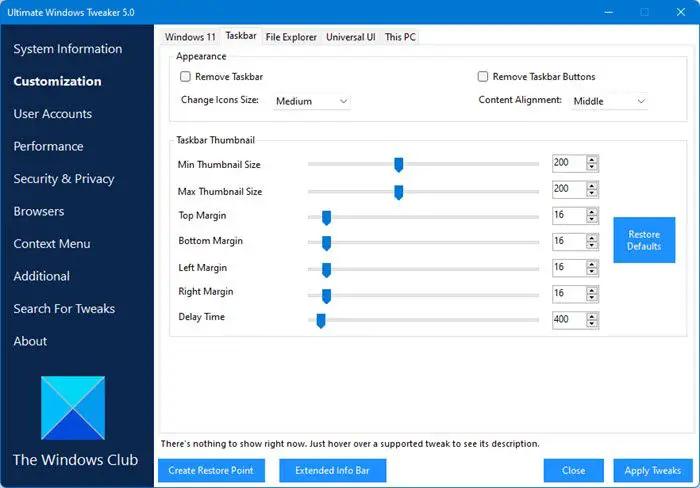The height and width of the screenshot is (488, 700).
Task: Increase Bottom Margin spinner up arrow
Action: coord(592,238)
